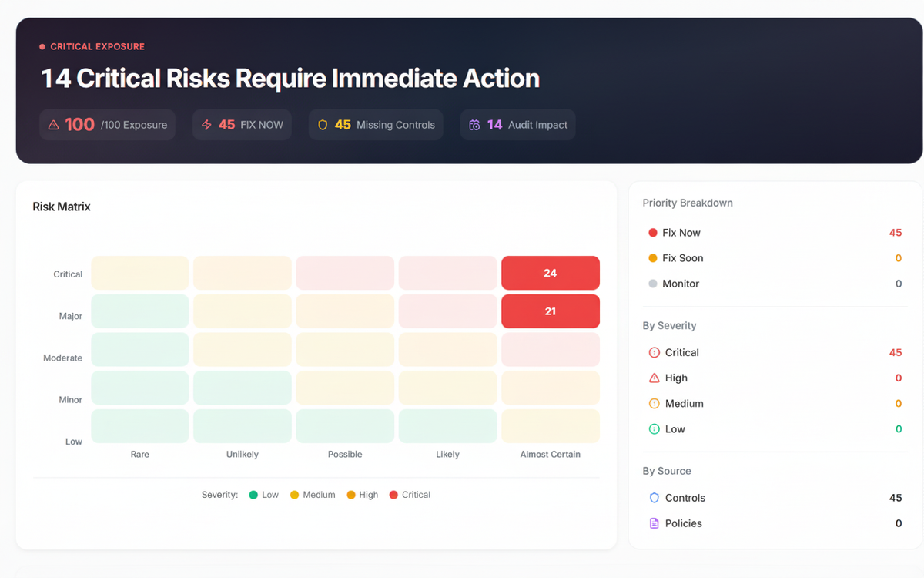Click the Critical red legend dot
Viewport: 924px width, 578px height.
394,495
